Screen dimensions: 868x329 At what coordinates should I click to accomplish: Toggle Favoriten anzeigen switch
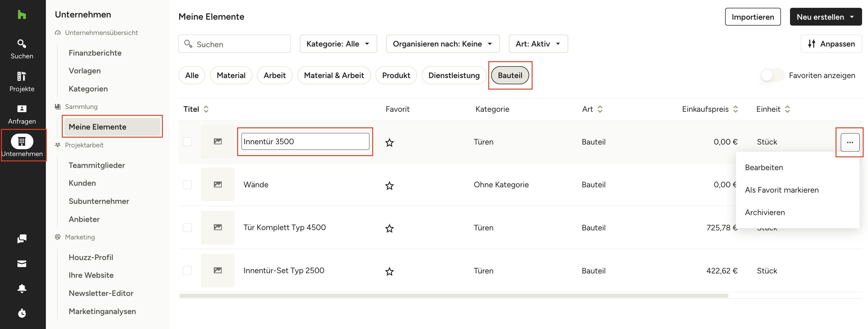772,75
